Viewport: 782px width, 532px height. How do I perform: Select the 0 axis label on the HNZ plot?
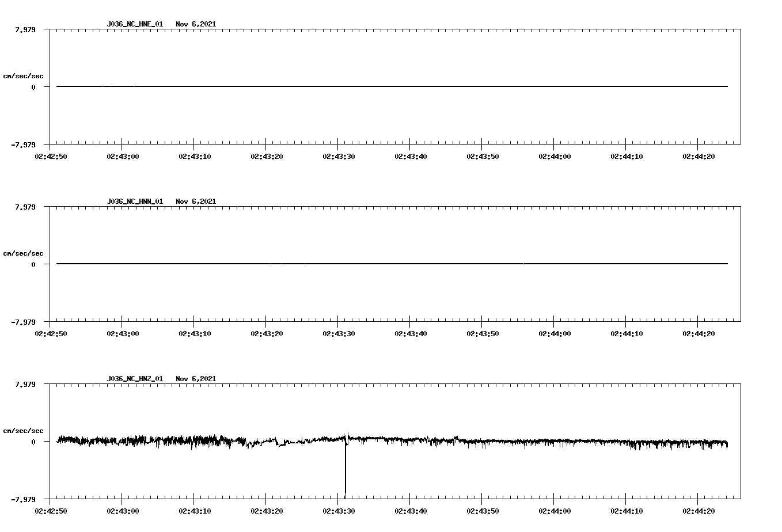(33, 442)
